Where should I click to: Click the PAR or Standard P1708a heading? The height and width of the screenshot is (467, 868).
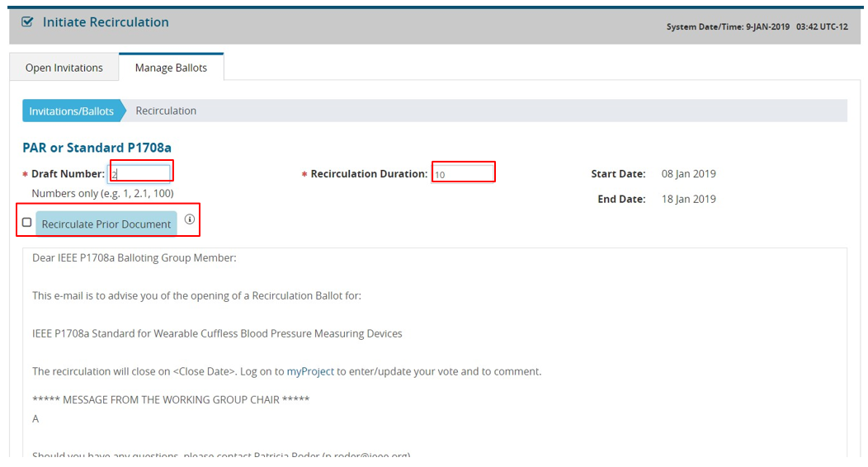pyautogui.click(x=97, y=148)
